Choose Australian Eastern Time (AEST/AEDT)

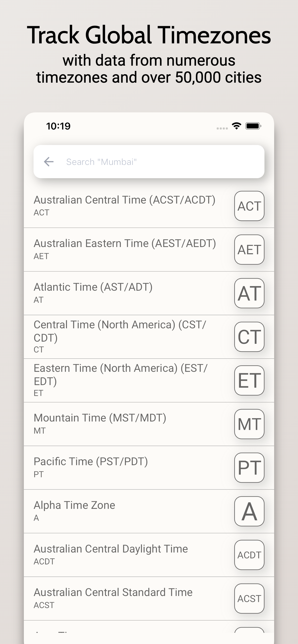point(149,249)
